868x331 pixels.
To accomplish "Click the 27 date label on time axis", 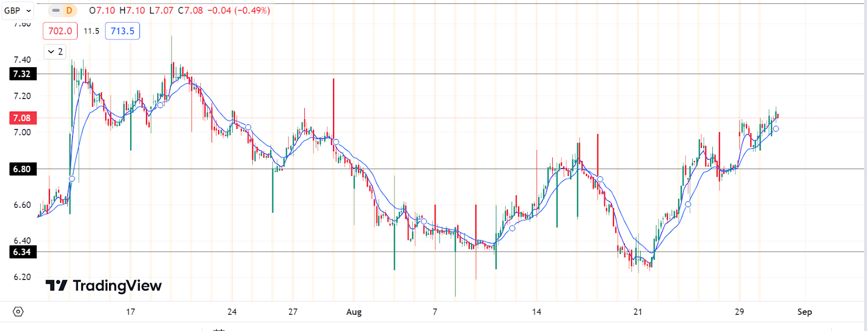I will (293, 311).
